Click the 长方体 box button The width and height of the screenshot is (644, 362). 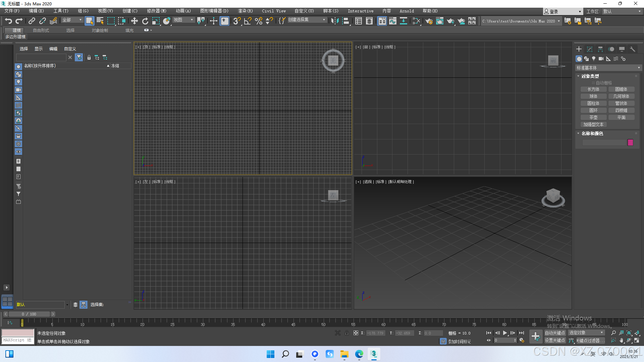(593, 89)
